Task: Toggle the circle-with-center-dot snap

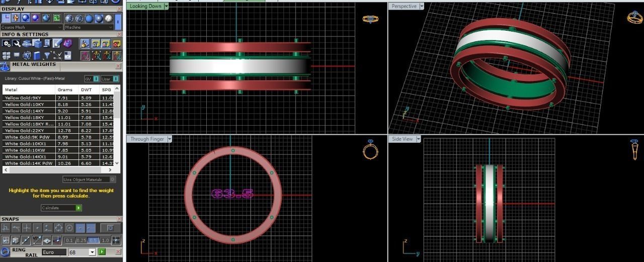Action: click(x=69, y=228)
